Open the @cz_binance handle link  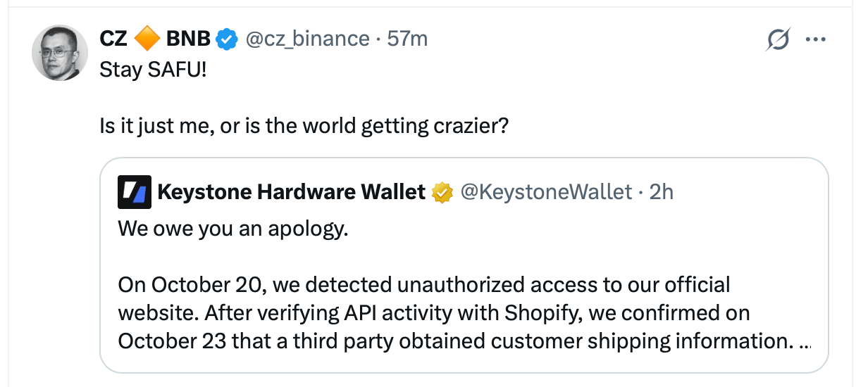coord(306,39)
